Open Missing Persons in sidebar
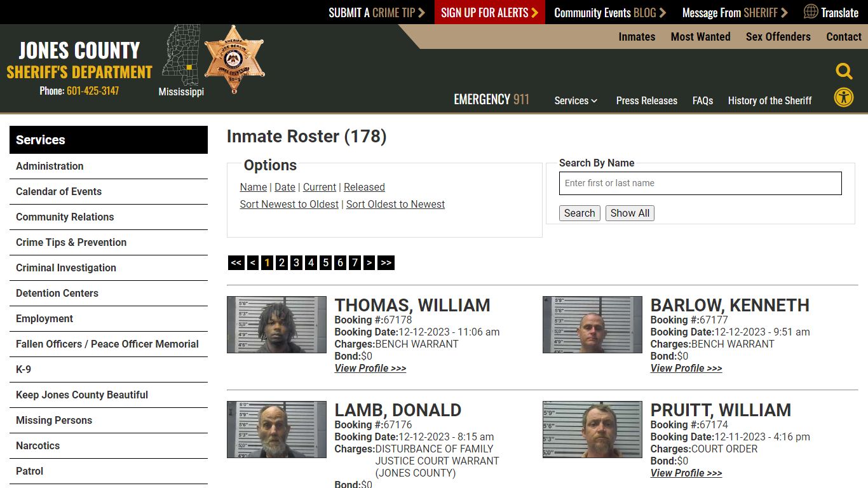The image size is (868, 488). pos(109,421)
